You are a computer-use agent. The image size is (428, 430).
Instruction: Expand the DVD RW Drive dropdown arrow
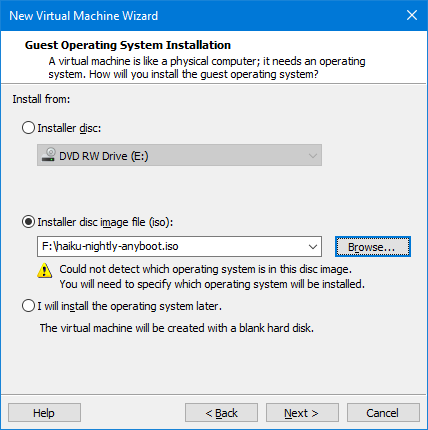tap(313, 156)
